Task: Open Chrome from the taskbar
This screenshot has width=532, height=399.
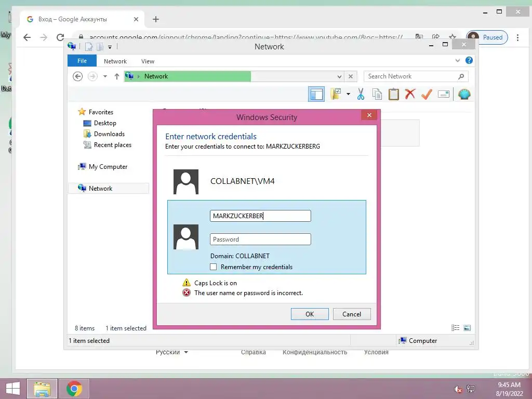Action: 74,389
